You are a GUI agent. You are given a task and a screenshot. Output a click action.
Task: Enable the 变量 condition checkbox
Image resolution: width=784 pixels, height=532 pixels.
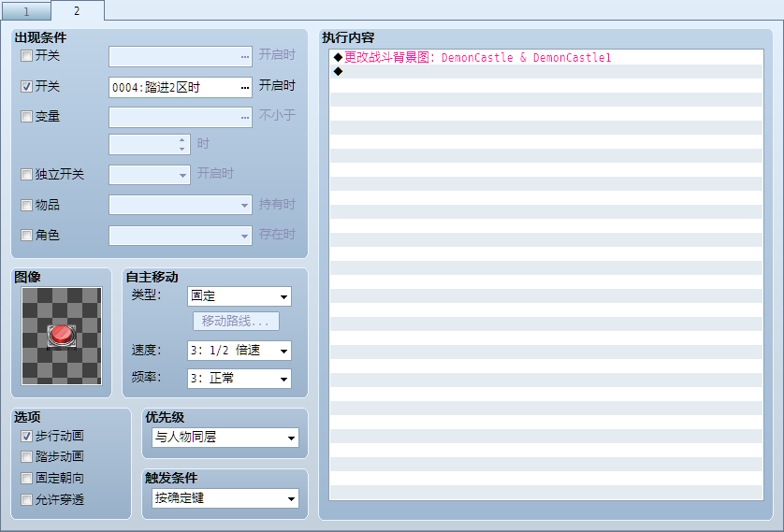pyautogui.click(x=26, y=116)
